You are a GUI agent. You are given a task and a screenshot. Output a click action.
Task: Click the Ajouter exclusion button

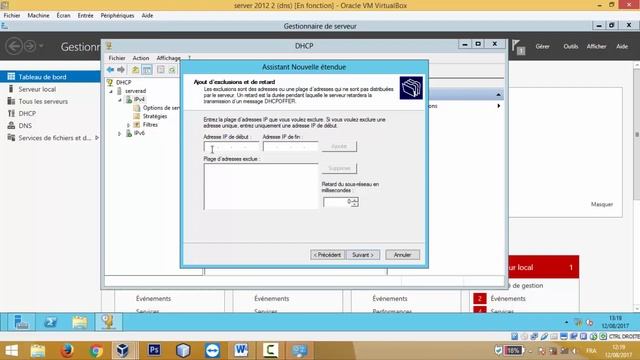coord(339,146)
